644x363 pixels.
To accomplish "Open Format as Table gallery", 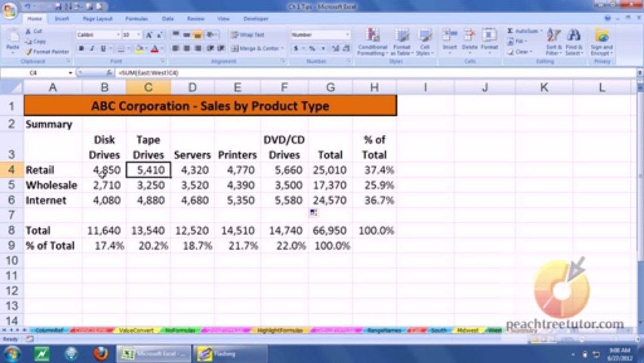I will click(x=402, y=41).
